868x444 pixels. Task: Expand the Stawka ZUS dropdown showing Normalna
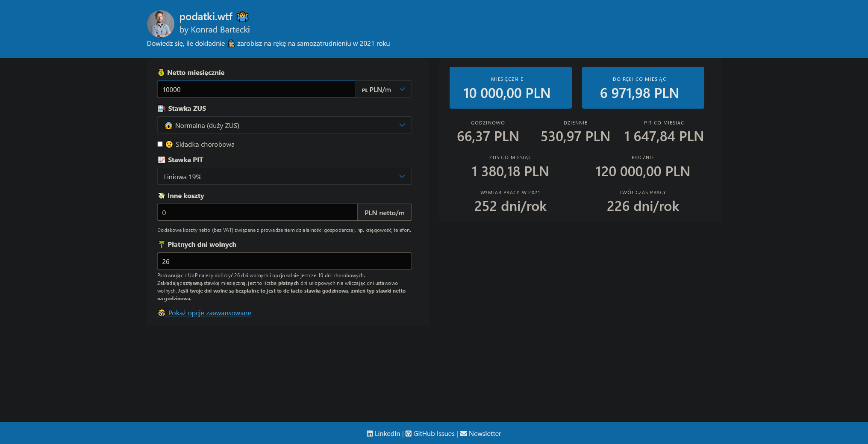tap(284, 125)
